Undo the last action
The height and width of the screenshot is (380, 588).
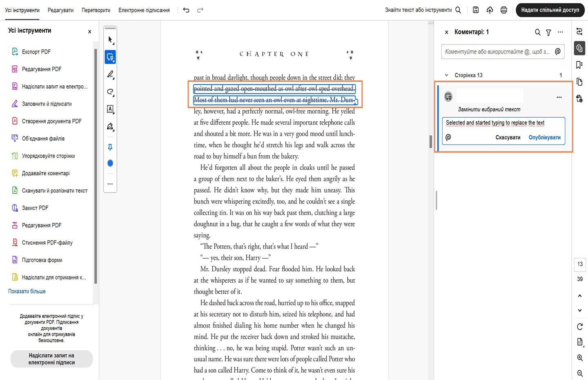(x=186, y=10)
